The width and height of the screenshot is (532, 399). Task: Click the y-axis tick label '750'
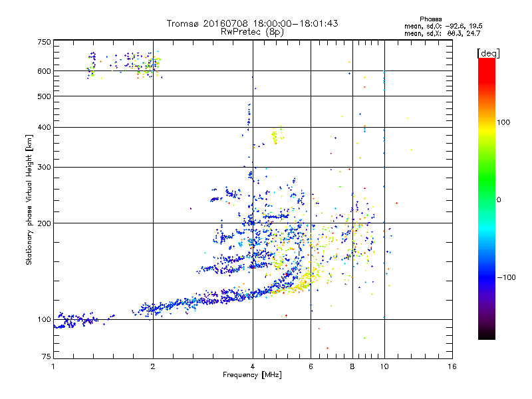pyautogui.click(x=44, y=42)
